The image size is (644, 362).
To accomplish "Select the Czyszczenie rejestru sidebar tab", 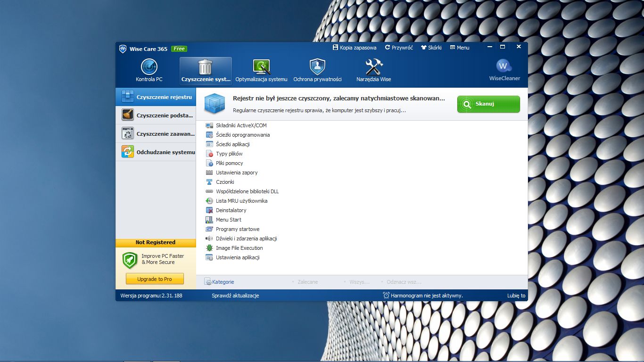I will (156, 97).
